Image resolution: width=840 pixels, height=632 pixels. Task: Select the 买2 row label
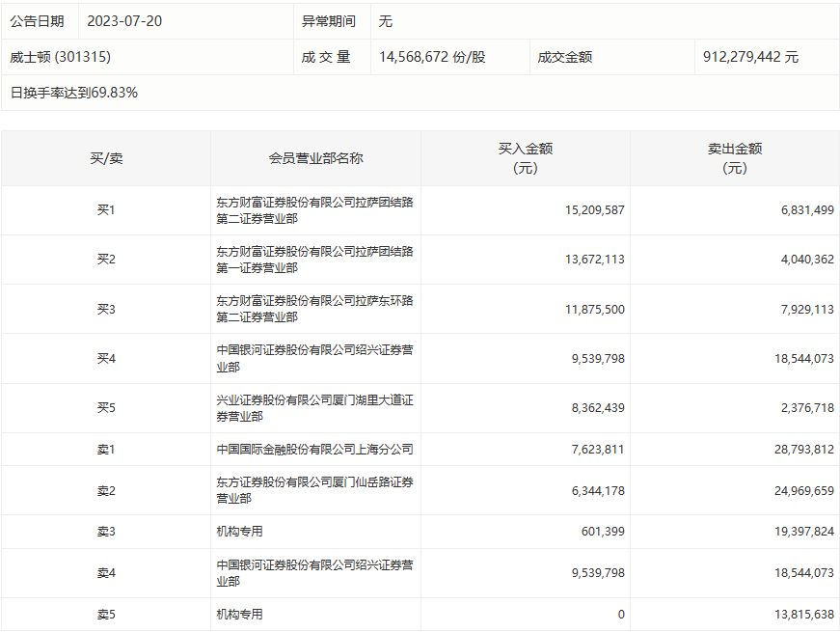point(106,260)
